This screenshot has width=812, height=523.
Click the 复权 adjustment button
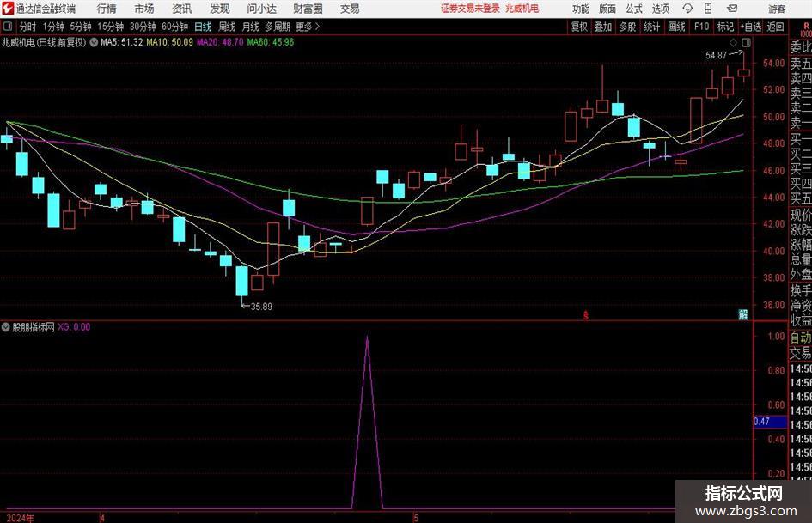coord(579,27)
